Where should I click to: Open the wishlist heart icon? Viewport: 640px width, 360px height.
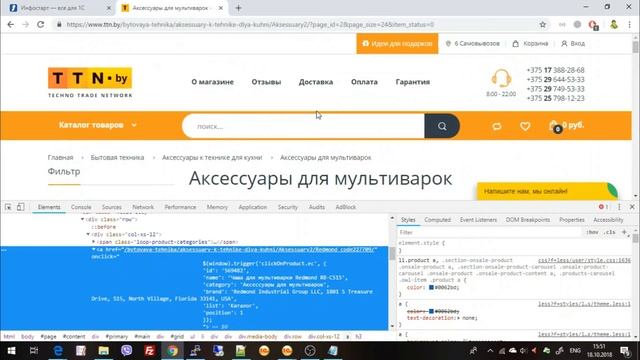tap(525, 126)
